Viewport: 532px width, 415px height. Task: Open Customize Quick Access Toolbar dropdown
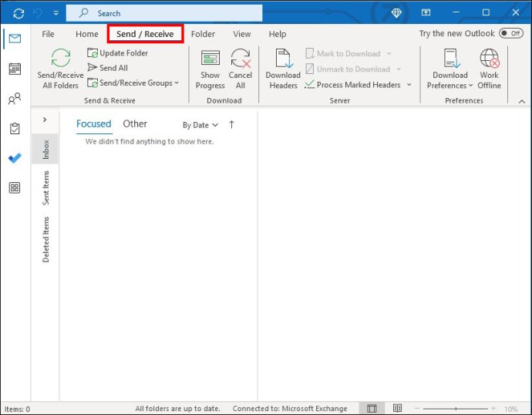coord(56,13)
